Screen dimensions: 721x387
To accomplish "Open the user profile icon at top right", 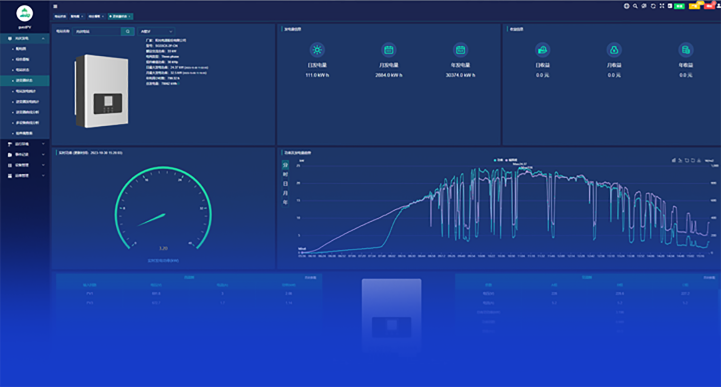I will tap(719, 6).
